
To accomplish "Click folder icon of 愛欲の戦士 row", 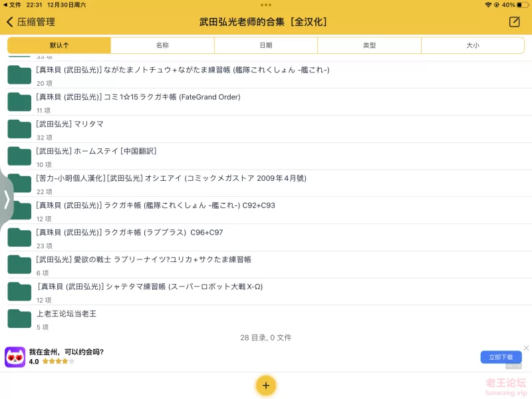I will [19, 265].
